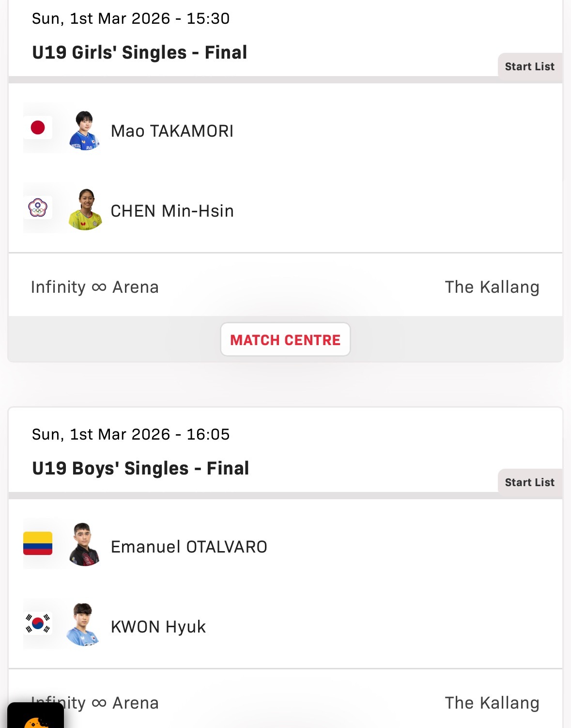Click the U19 Boys' Singles - Final heading

click(140, 468)
